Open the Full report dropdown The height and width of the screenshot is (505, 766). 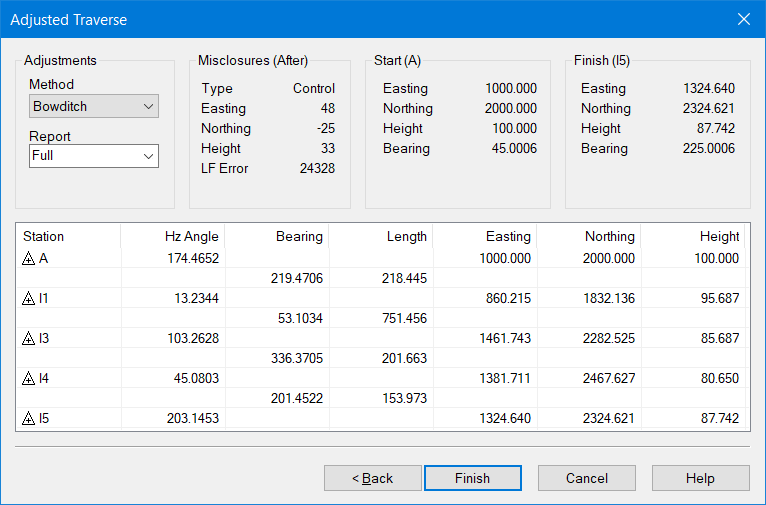point(94,156)
